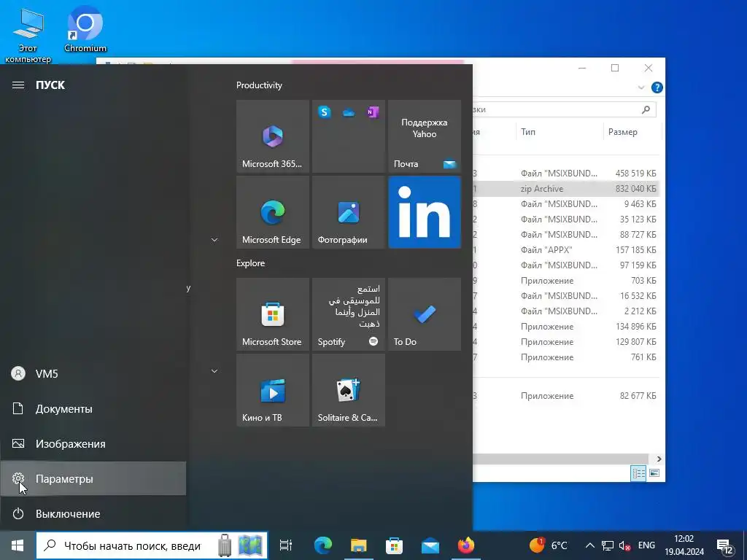This screenshot has height=560, width=747.
Task: Open the Почта Yahoo support tile
Action: [x=425, y=136]
